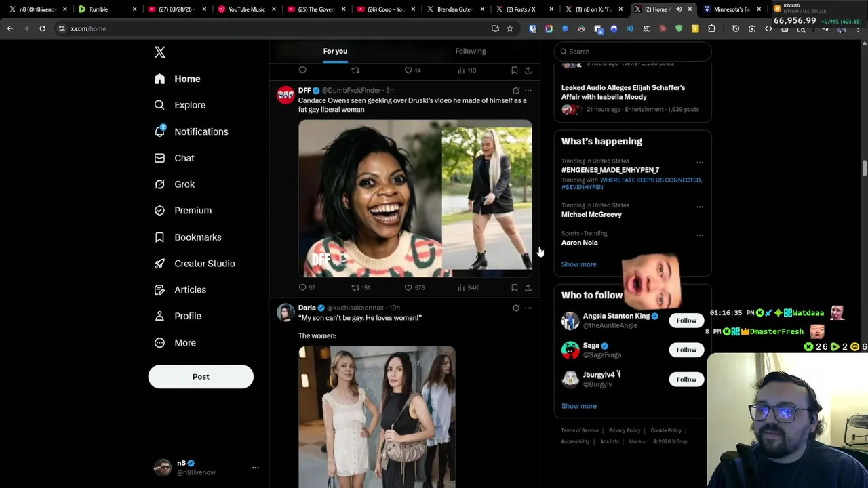Viewport: 868px width, 488px height.
Task: Open Chat in the sidebar
Action: [x=174, y=158]
